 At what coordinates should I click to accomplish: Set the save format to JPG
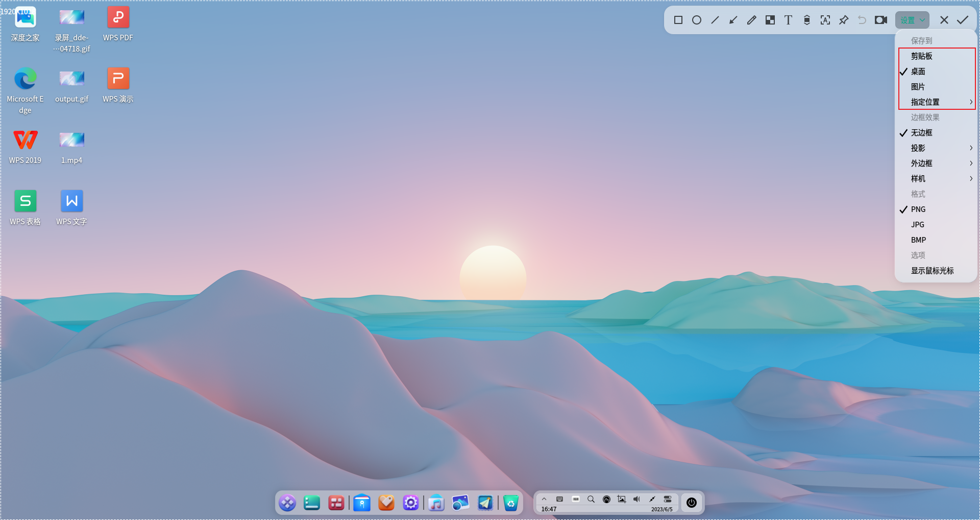pyautogui.click(x=937, y=225)
